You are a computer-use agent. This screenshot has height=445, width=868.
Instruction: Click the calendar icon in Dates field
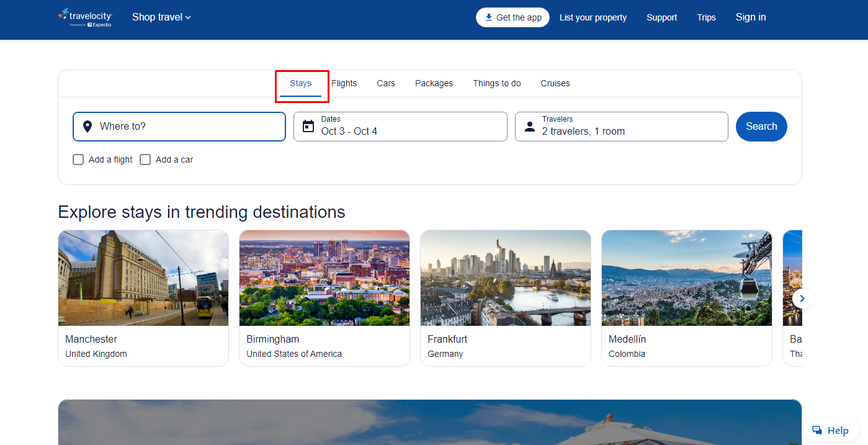click(308, 127)
